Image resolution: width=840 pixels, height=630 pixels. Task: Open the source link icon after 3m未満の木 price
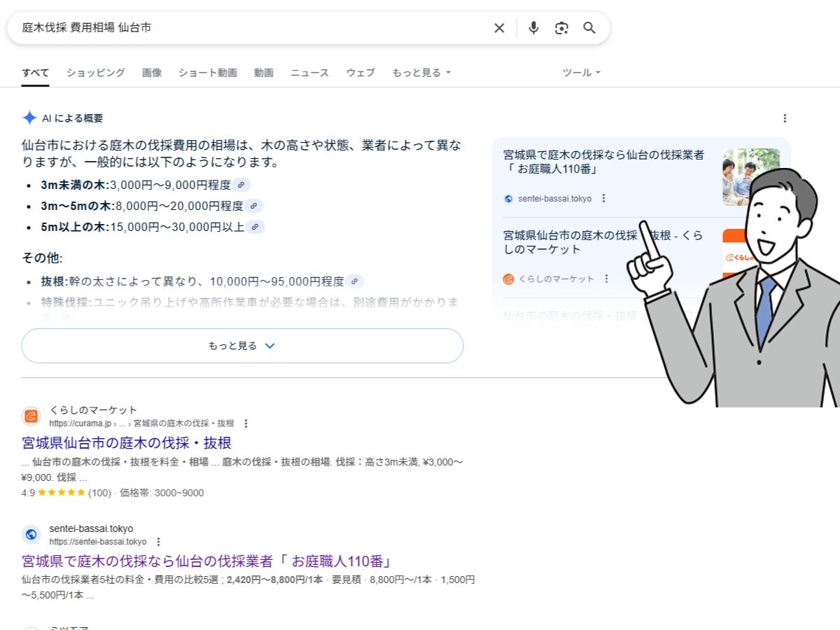[241, 185]
